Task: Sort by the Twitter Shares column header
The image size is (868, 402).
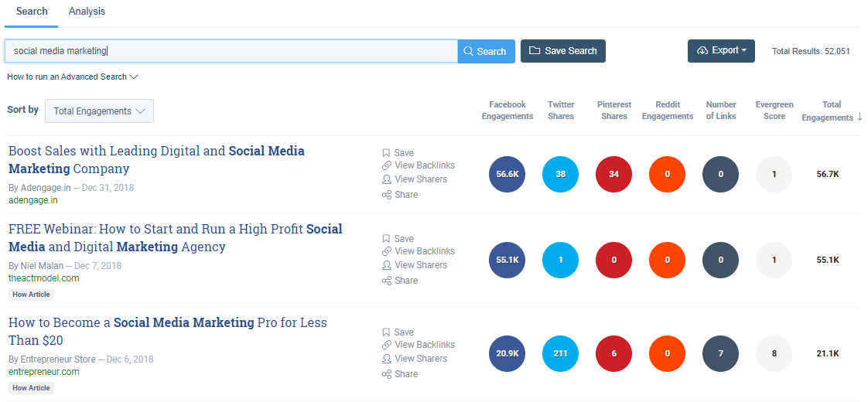Action: [x=561, y=111]
